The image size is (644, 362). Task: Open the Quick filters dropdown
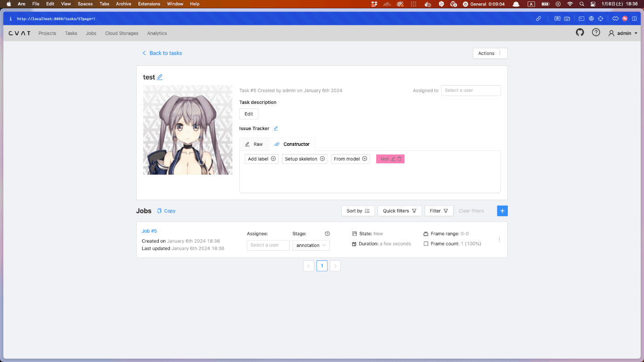pyautogui.click(x=400, y=211)
